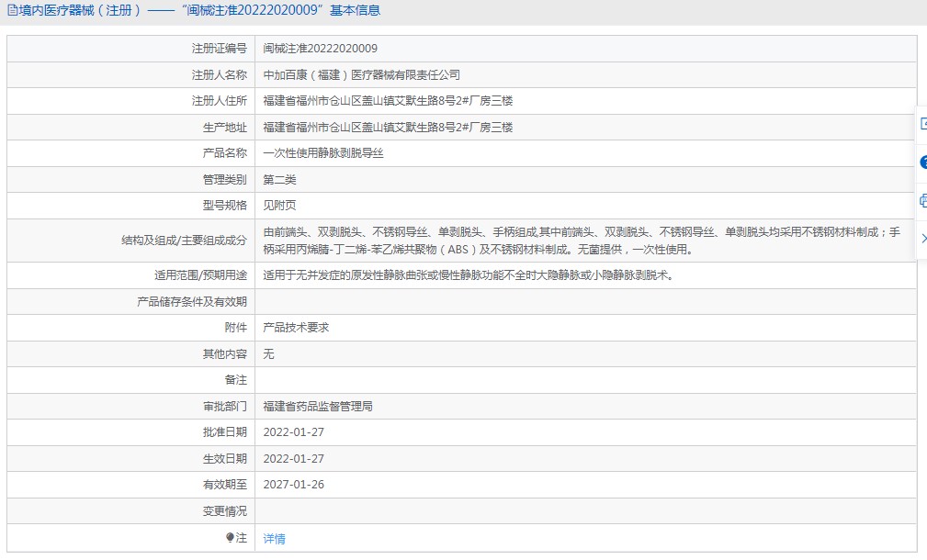This screenshot has height=560, width=927.
Task: Click the structure description starting with 由前端头
Action: click(x=582, y=241)
